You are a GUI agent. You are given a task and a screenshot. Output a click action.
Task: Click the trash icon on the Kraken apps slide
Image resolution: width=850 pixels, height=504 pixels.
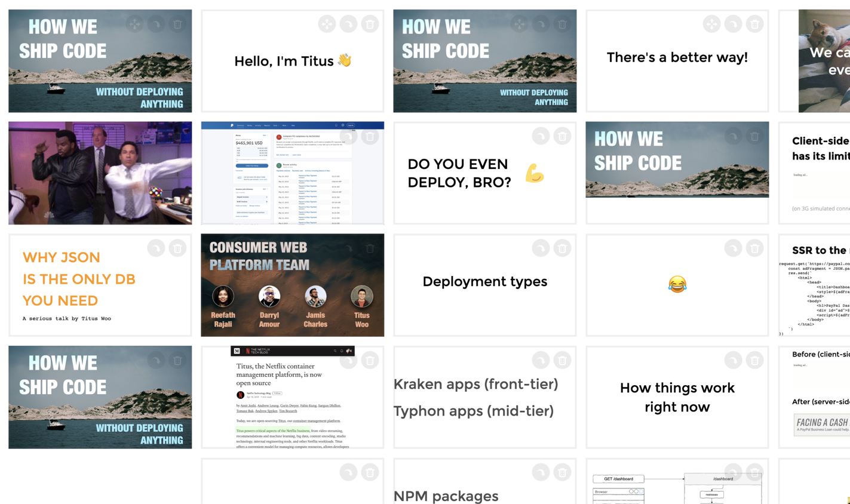pos(562,360)
